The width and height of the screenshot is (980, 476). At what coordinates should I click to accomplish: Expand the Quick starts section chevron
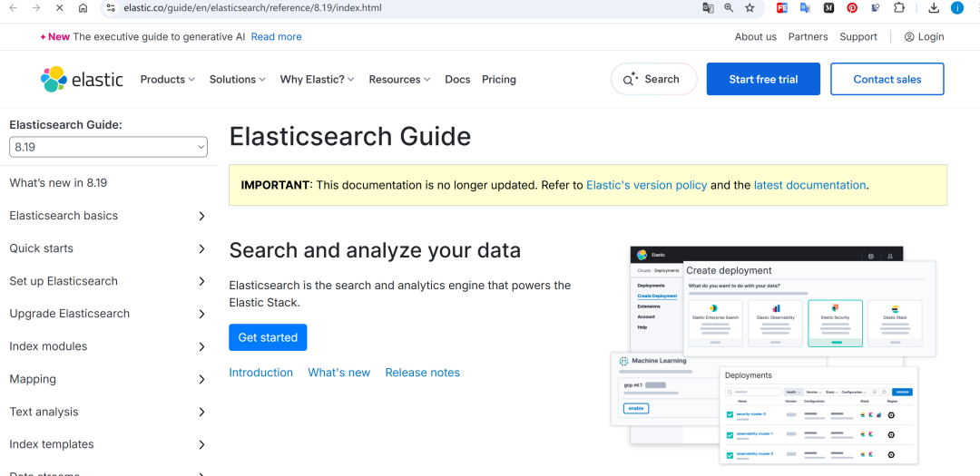click(x=201, y=248)
